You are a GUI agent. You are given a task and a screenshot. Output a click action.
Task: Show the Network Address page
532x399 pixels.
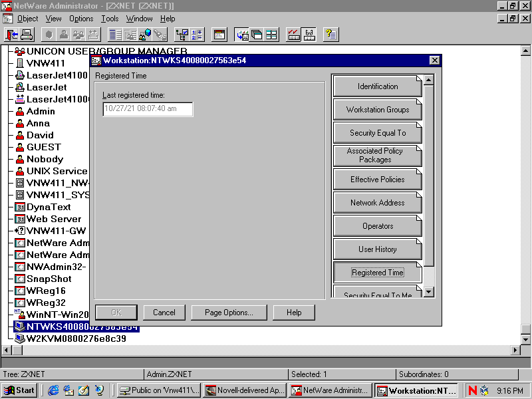[x=378, y=203]
